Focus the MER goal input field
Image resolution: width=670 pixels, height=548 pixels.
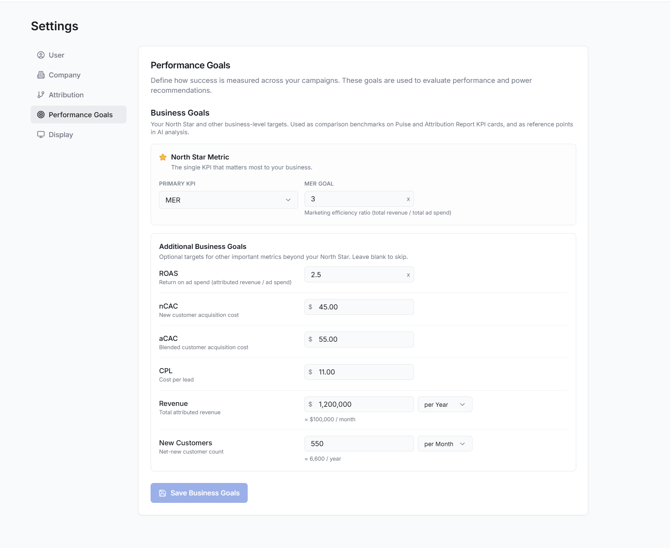click(x=359, y=199)
